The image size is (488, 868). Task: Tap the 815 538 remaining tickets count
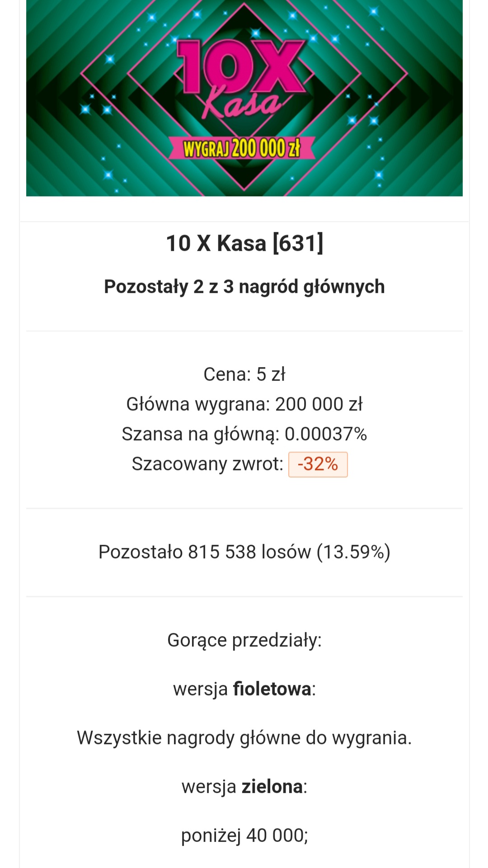pyautogui.click(x=222, y=552)
